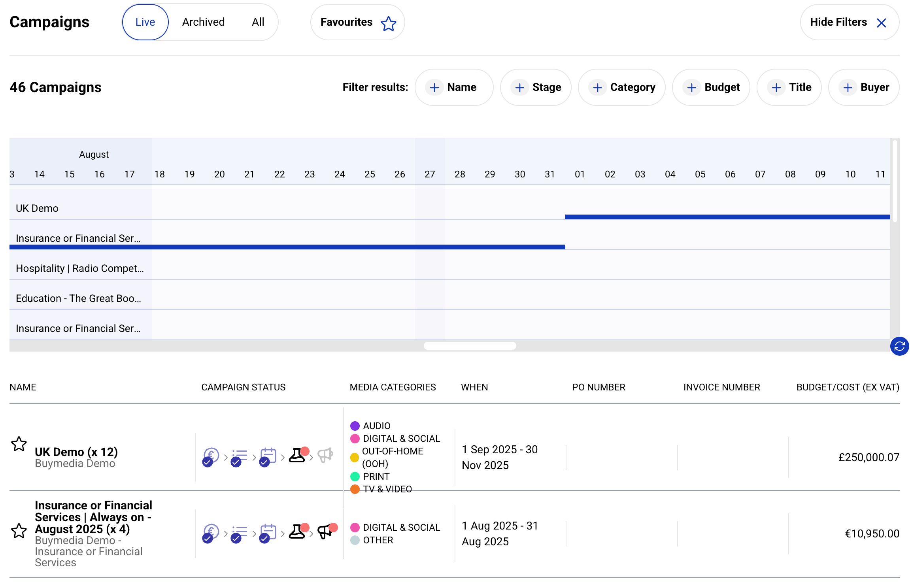Add a Name filter
This screenshot has width=910, height=588.
tap(454, 87)
